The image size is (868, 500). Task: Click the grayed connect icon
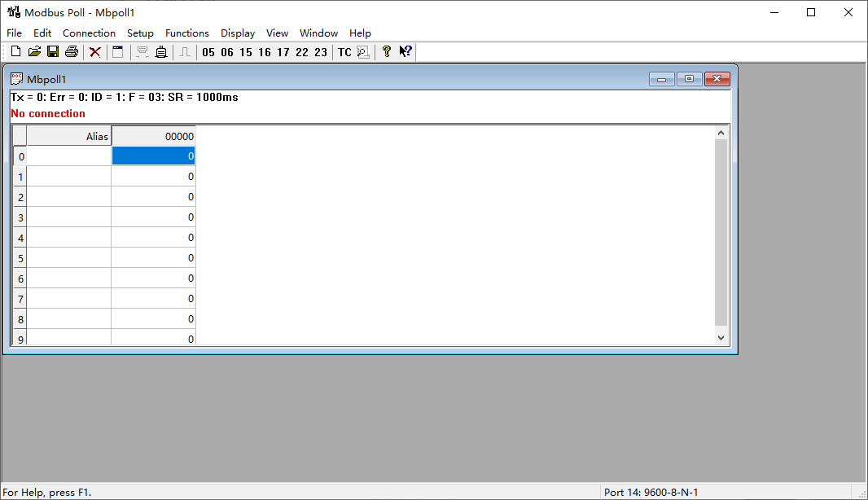coord(142,52)
